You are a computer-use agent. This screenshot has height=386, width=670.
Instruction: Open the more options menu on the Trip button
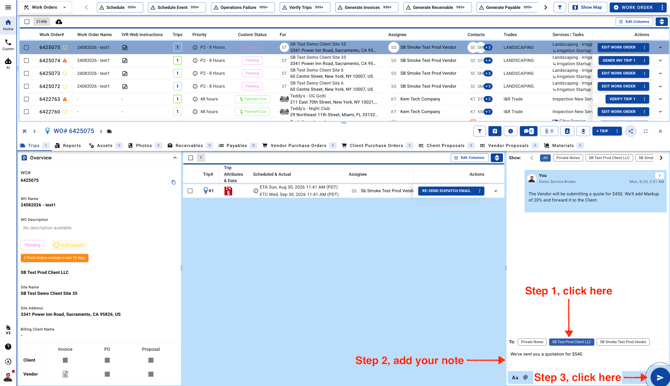click(x=617, y=131)
